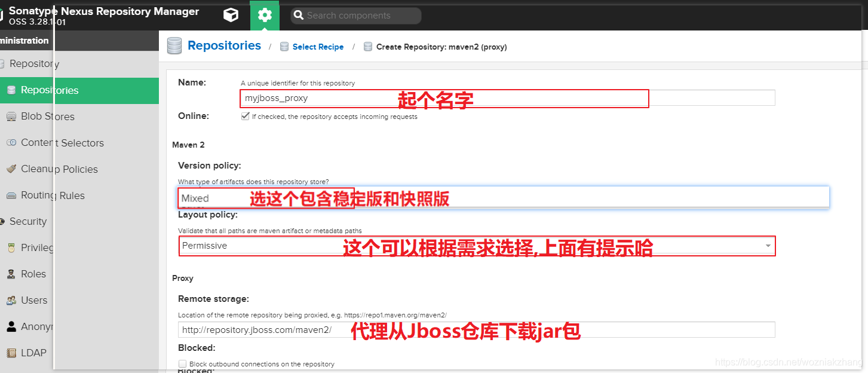Click the Routing Rules sidebar icon
The width and height of the screenshot is (868, 373).
(11, 195)
